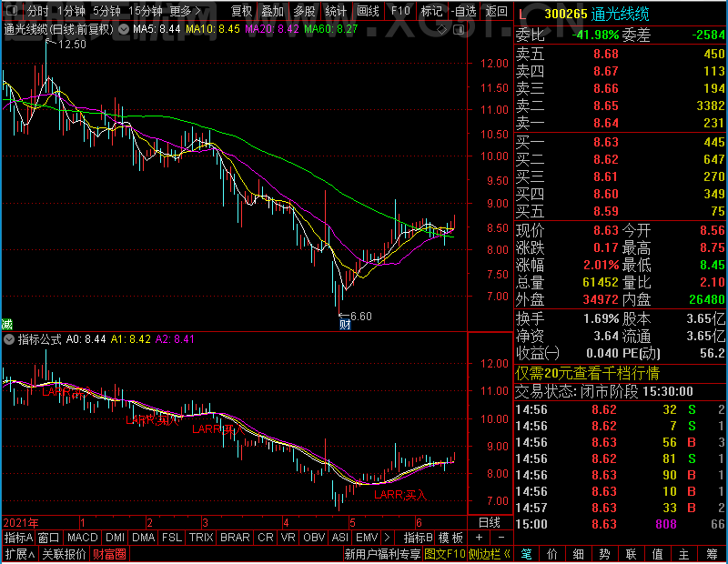The height and width of the screenshot is (564, 728).
Task: Select MACD indicator tab
Action: (x=82, y=538)
